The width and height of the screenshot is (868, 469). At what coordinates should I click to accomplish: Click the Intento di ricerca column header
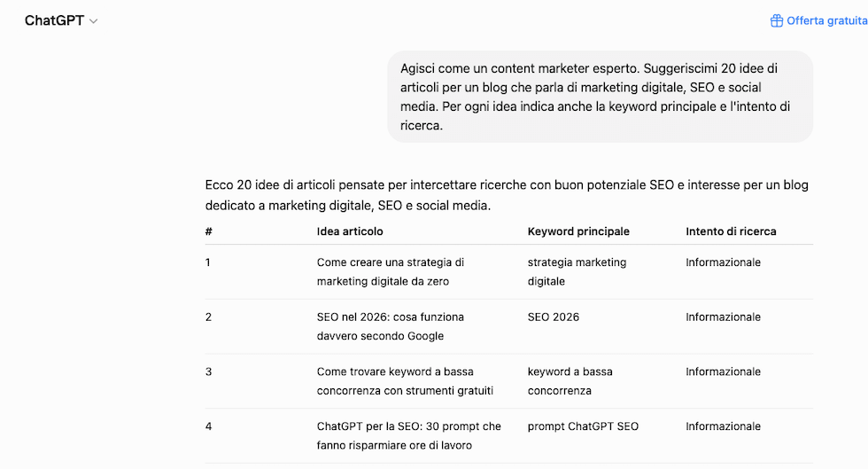731,231
